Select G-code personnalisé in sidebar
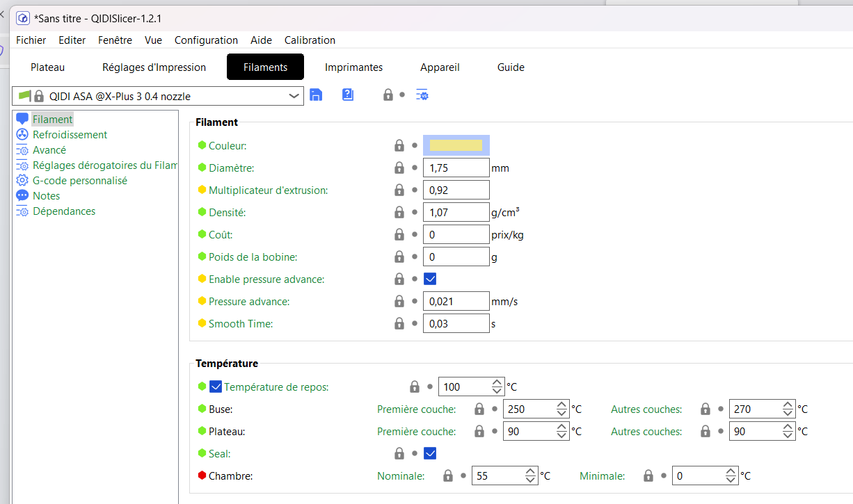Viewport: 853px width, 504px height. click(80, 181)
